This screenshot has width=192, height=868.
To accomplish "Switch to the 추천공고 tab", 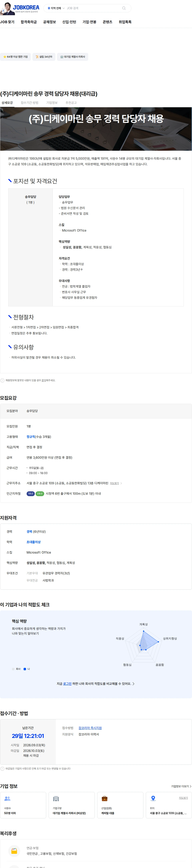I will click(x=71, y=103).
